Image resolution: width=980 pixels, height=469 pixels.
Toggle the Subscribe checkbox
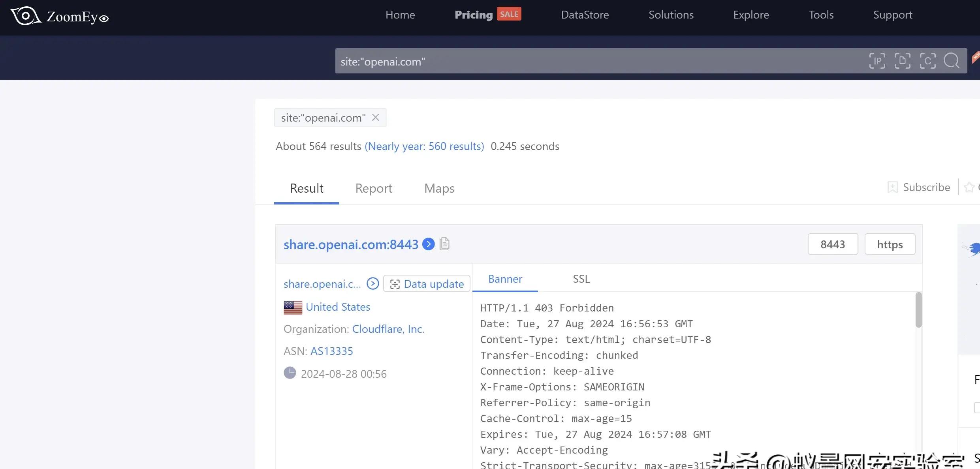892,186
